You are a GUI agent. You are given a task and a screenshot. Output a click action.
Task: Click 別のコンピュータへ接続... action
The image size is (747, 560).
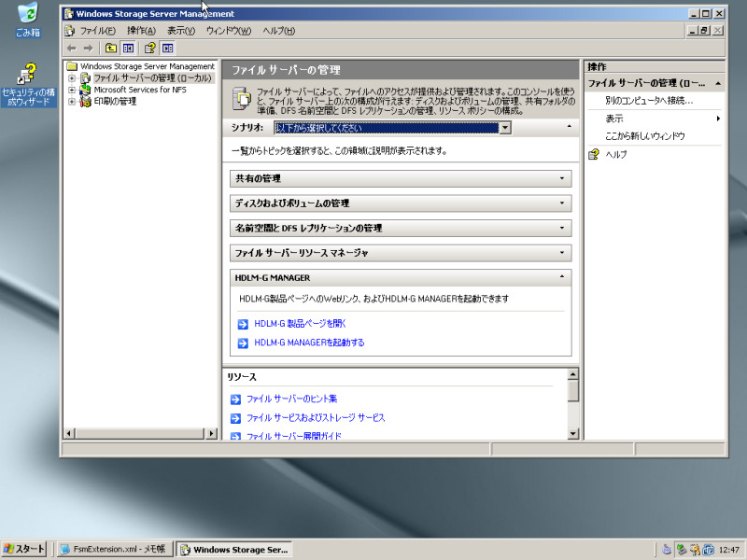pyautogui.click(x=649, y=101)
